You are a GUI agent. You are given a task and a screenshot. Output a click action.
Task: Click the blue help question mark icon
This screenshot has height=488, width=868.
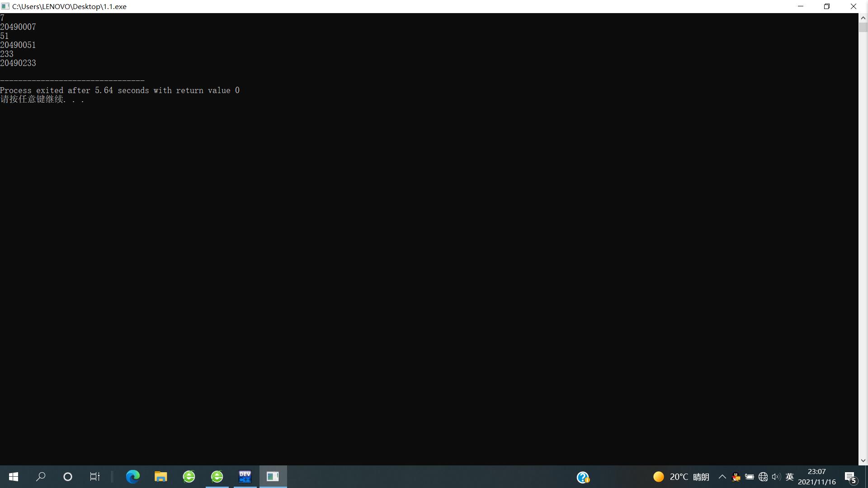click(583, 477)
